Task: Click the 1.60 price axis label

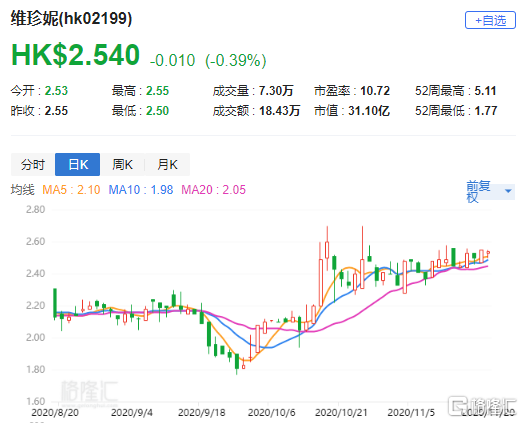Action: (x=35, y=401)
